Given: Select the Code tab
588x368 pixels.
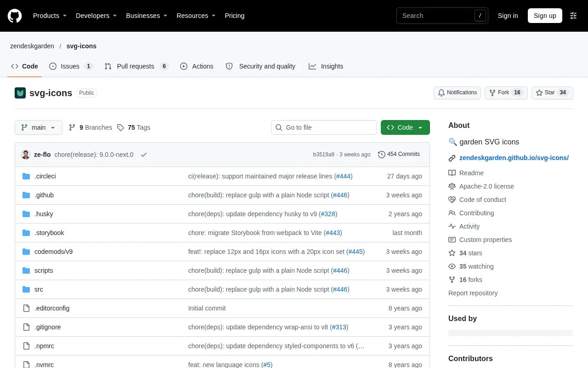Looking at the screenshot, I should coord(25,66).
